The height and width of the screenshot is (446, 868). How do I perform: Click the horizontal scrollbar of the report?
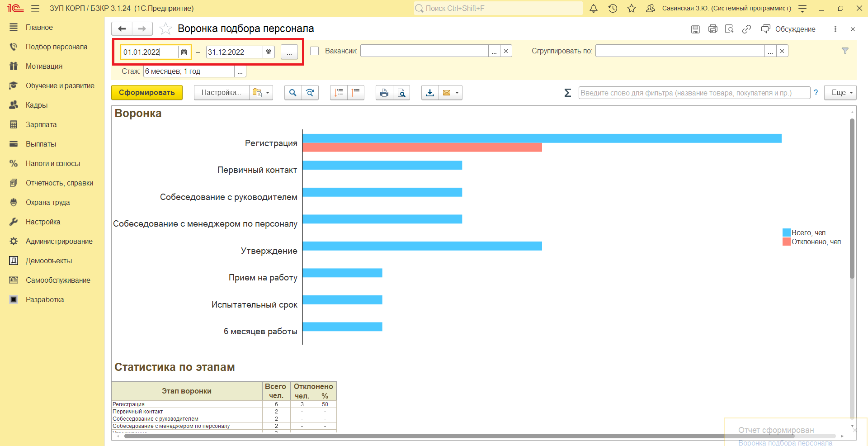(459, 436)
